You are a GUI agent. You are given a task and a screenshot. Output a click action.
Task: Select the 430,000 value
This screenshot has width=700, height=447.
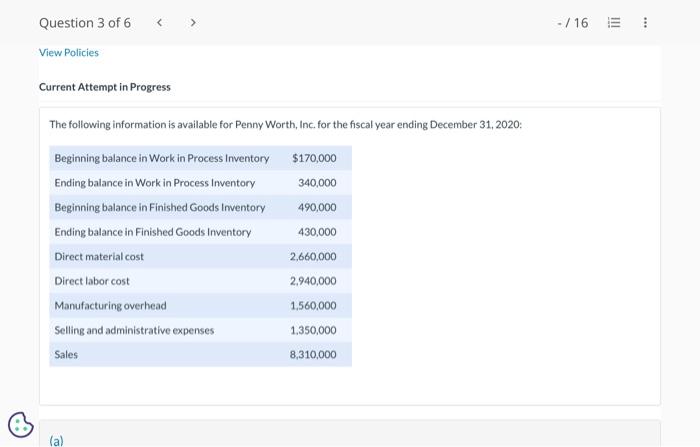(317, 232)
